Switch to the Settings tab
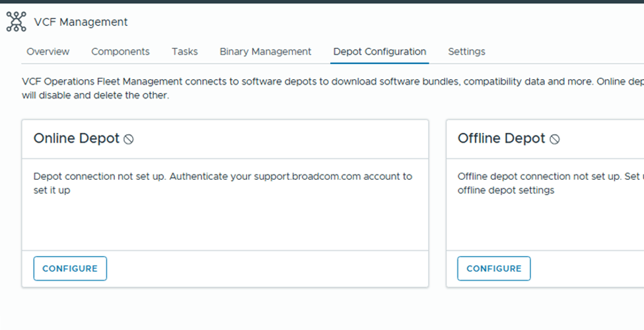The width and height of the screenshot is (644, 330). (x=466, y=52)
